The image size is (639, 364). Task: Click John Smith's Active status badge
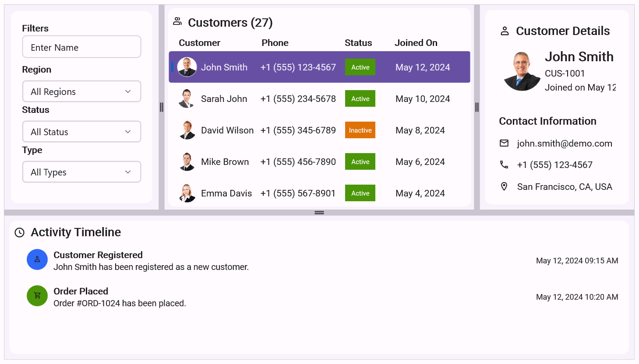pyautogui.click(x=360, y=67)
